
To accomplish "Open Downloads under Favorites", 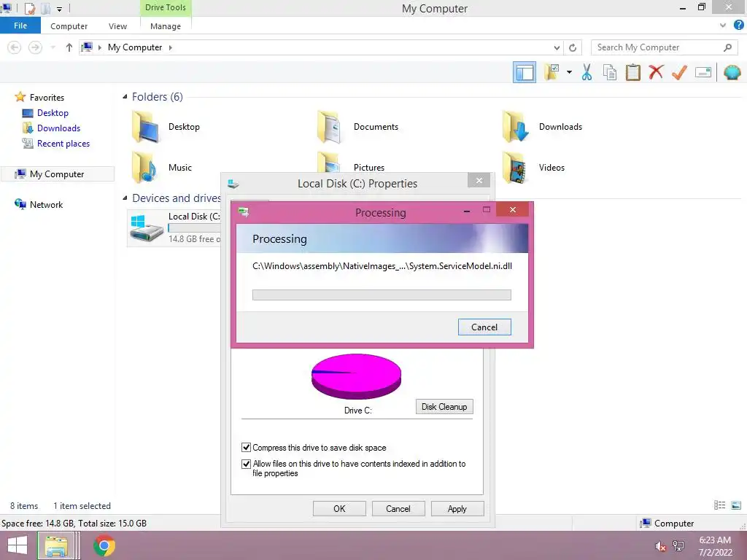I will 58,128.
